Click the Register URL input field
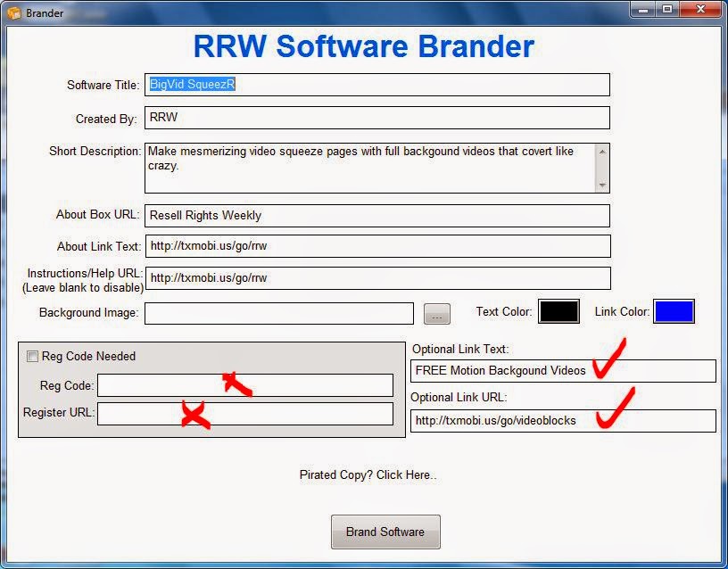Screen dimensions: 728x569 click(x=245, y=414)
